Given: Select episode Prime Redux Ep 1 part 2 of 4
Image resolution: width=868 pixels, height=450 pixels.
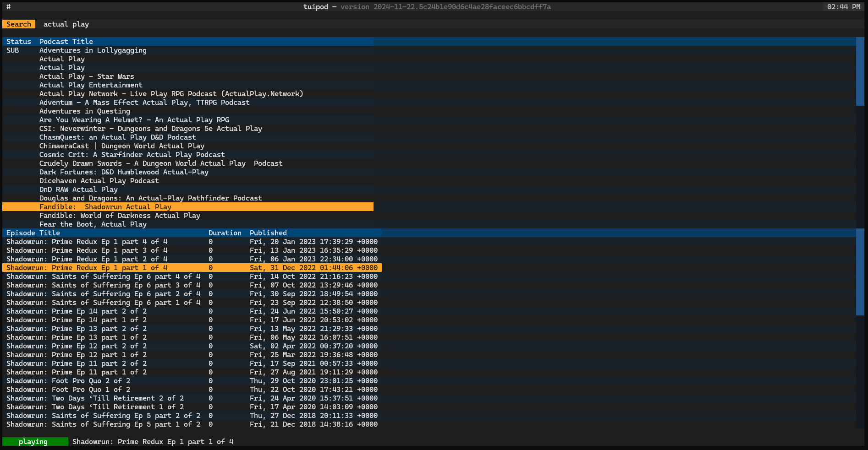Looking at the screenshot, I should point(192,259).
